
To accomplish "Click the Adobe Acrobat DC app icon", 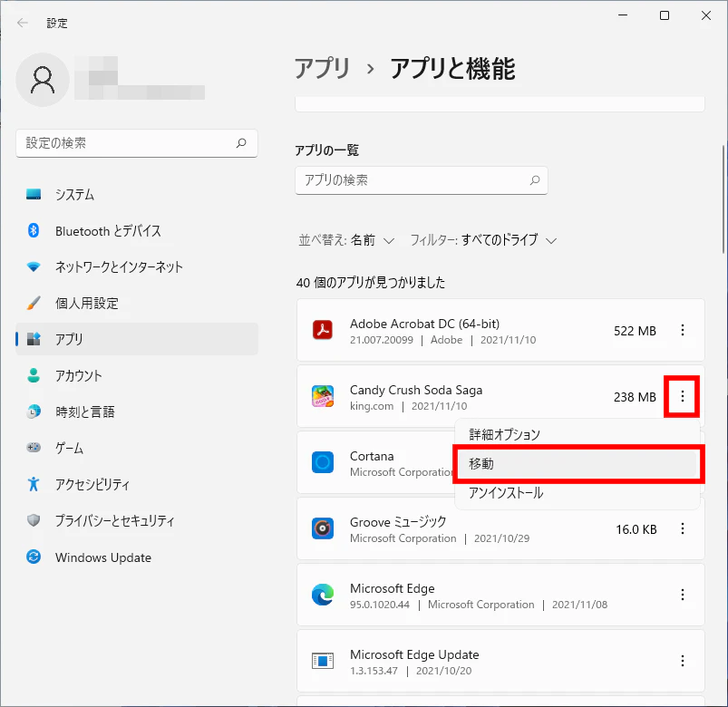I will [323, 330].
